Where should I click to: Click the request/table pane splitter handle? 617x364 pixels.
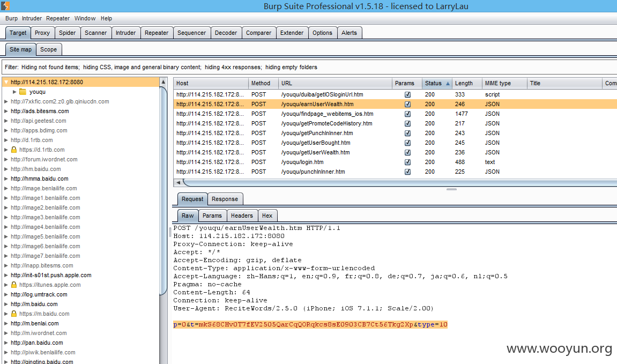[451, 189]
